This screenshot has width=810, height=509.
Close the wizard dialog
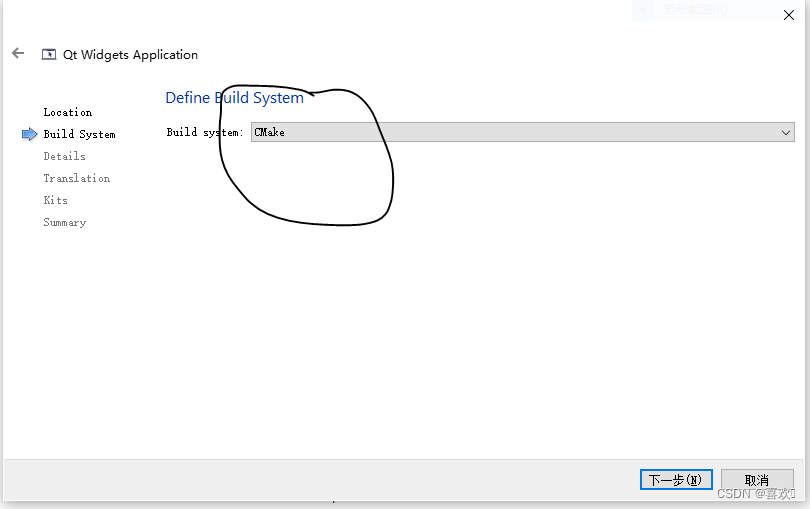point(788,15)
